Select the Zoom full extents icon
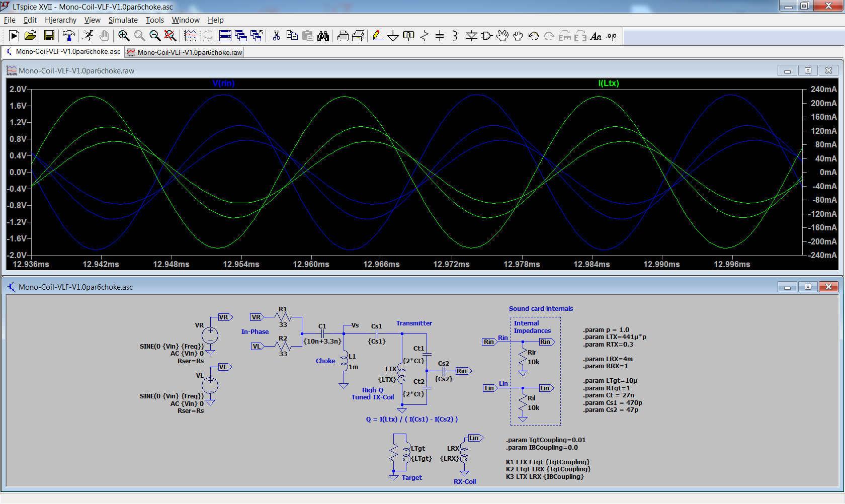 pos(171,36)
